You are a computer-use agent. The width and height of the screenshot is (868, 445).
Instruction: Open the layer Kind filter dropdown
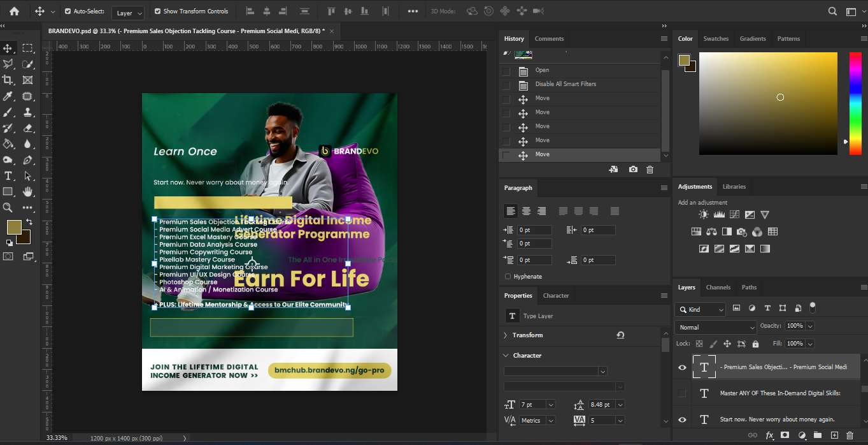(x=701, y=309)
